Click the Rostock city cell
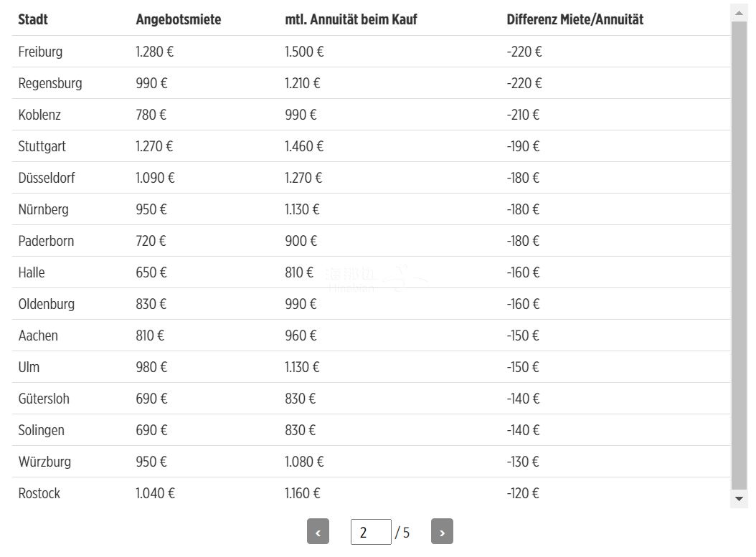The height and width of the screenshot is (557, 756). point(39,493)
